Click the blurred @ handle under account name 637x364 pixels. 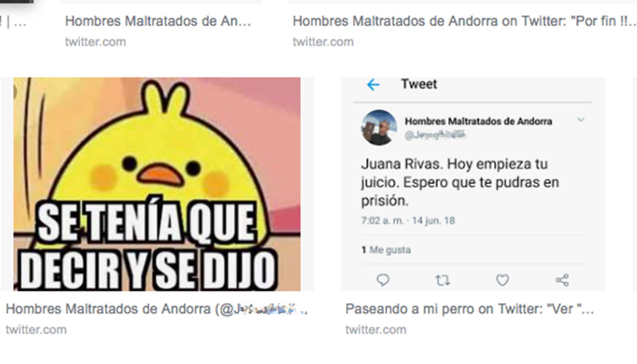[x=435, y=135]
